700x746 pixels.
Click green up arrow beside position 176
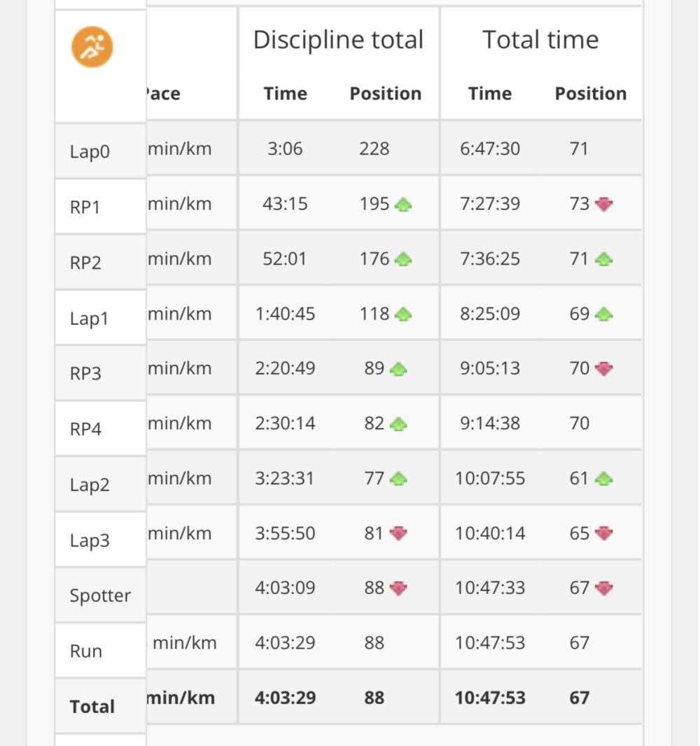click(403, 259)
